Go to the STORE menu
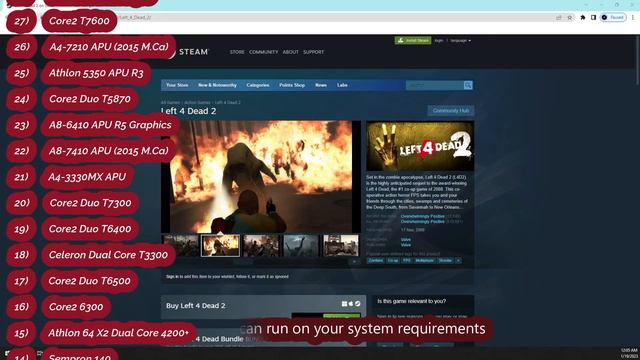The image size is (640, 360). (237, 52)
